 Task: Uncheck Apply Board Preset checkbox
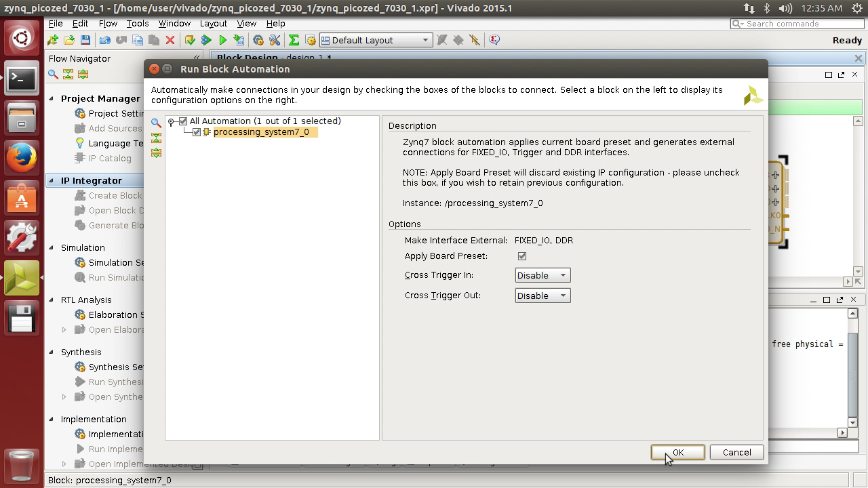(x=522, y=256)
